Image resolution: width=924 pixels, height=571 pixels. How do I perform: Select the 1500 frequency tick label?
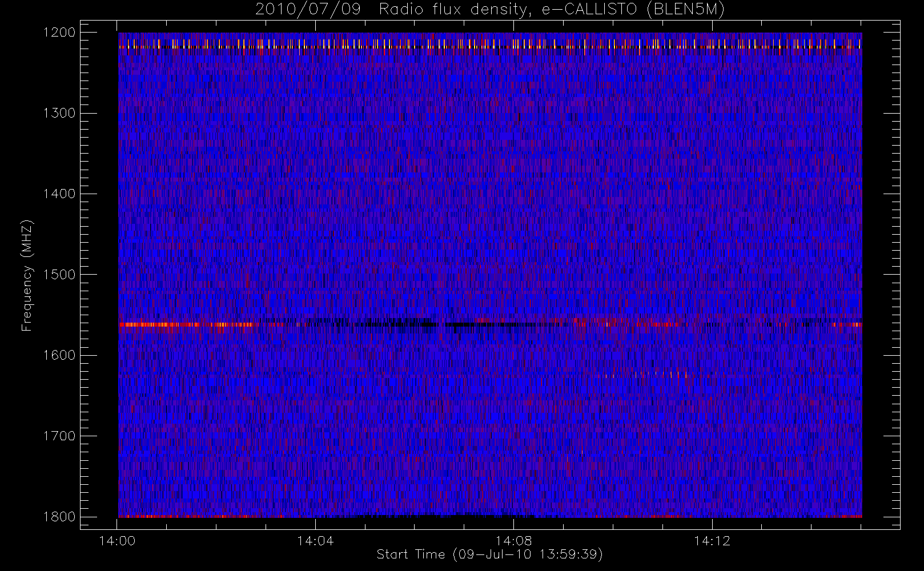click(59, 275)
